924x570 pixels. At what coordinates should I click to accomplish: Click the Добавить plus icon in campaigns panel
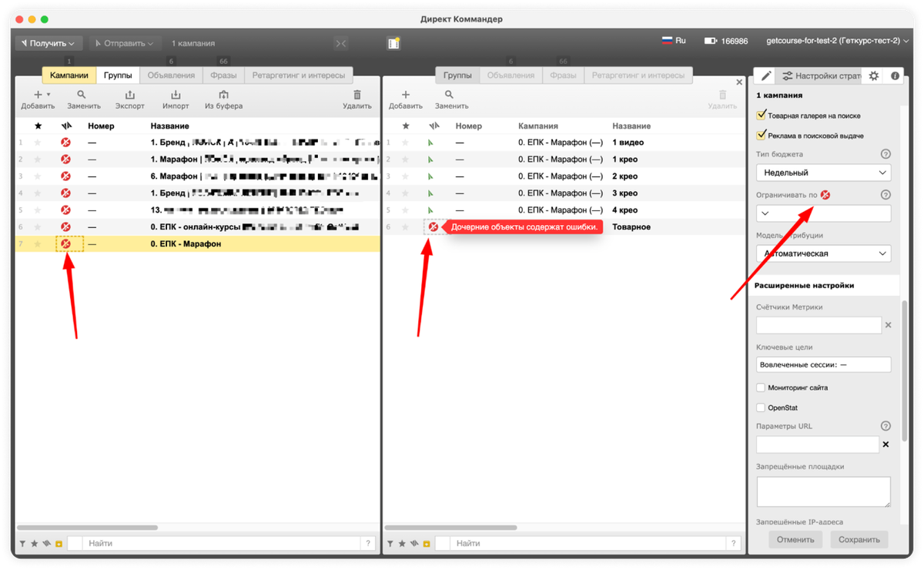tap(38, 95)
